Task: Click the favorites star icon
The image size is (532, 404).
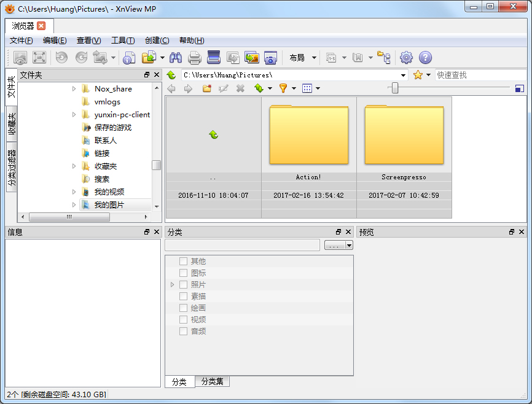Action: click(x=418, y=75)
